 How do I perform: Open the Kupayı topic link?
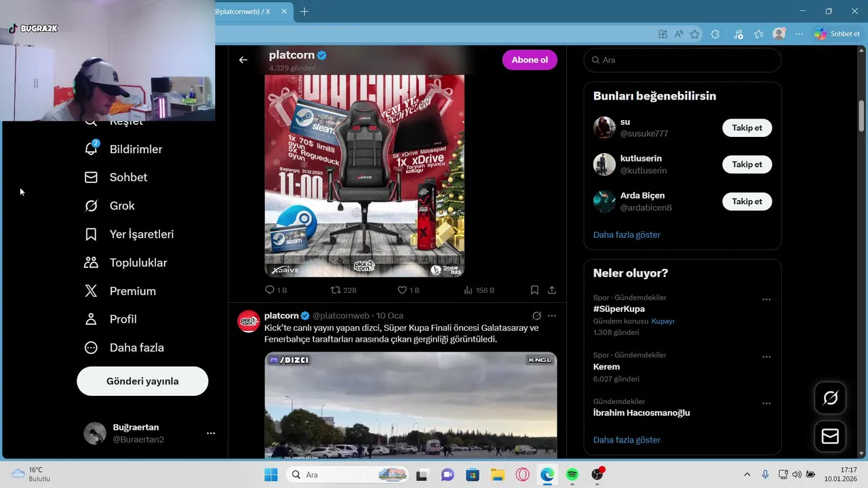click(x=663, y=321)
